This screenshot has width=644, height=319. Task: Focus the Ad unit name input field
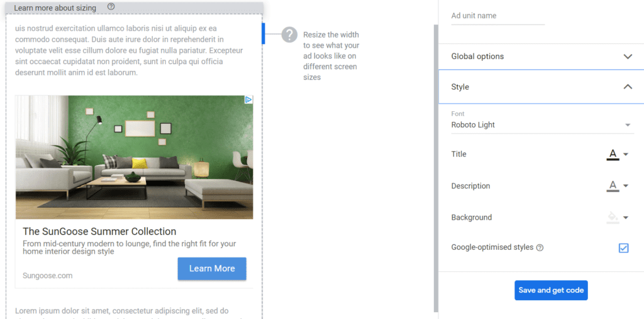tap(498, 16)
